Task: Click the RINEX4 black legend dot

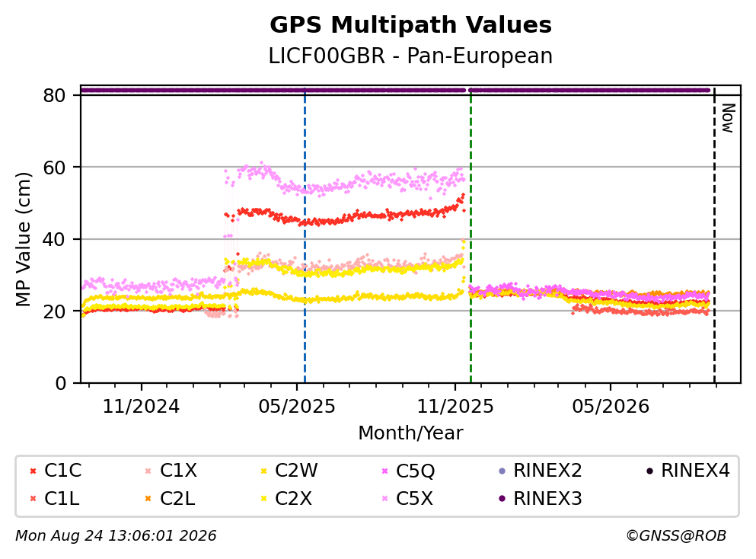Action: pyautogui.click(x=649, y=471)
